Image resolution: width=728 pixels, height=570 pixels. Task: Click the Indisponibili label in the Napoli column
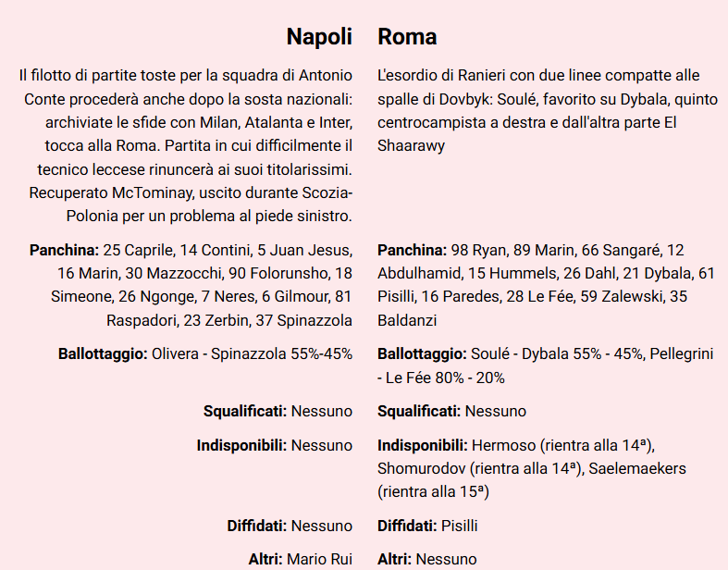241,445
